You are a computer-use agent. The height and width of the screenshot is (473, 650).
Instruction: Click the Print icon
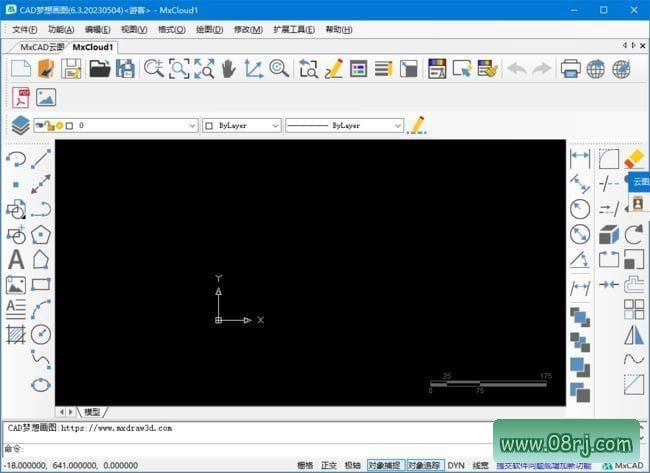[570, 68]
